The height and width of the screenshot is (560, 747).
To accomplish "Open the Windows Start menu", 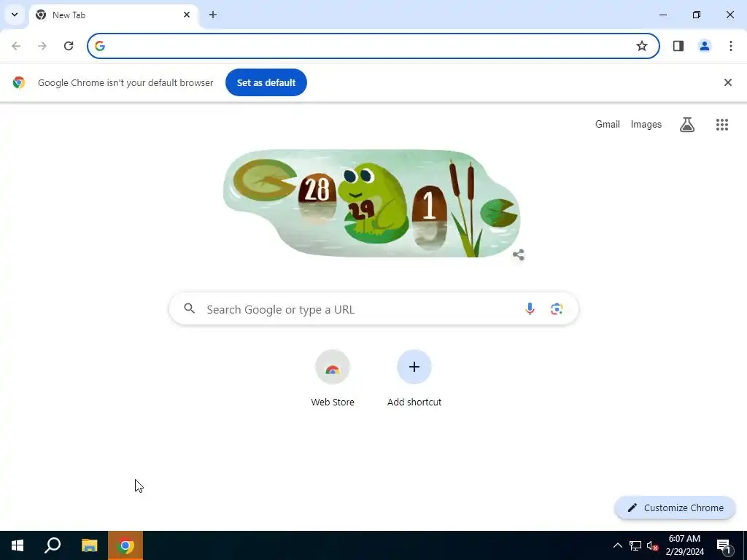I will click(18, 545).
